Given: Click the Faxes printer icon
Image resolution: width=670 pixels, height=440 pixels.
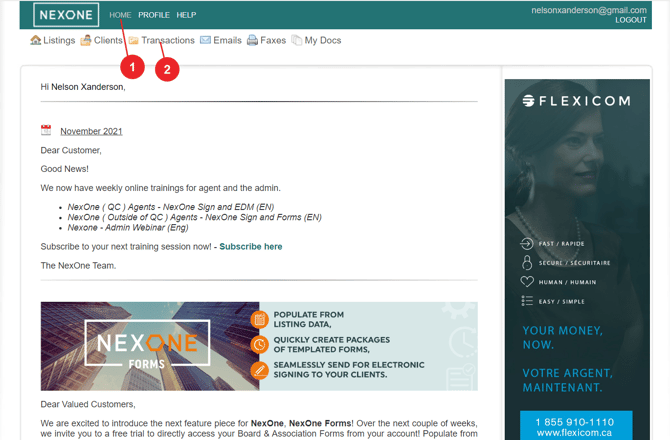Looking at the screenshot, I should tap(253, 40).
